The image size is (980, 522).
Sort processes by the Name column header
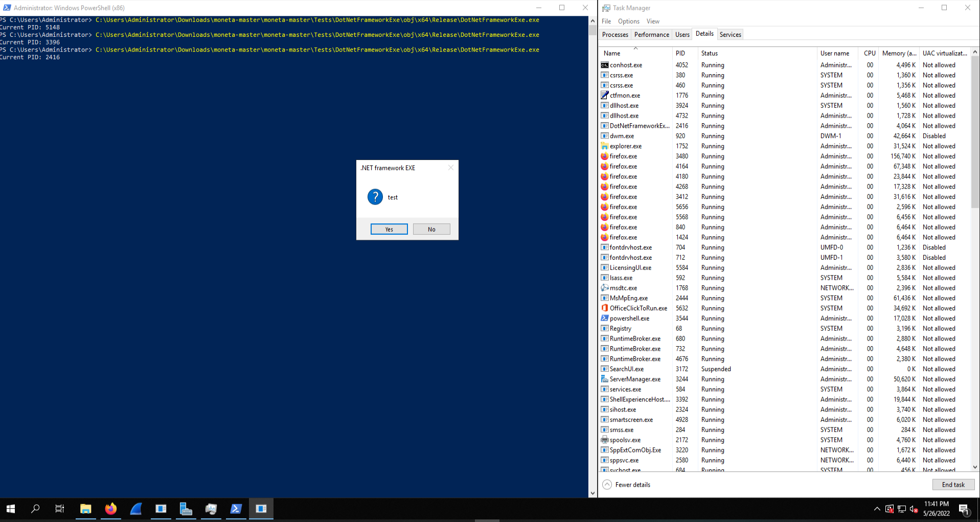[x=612, y=53]
